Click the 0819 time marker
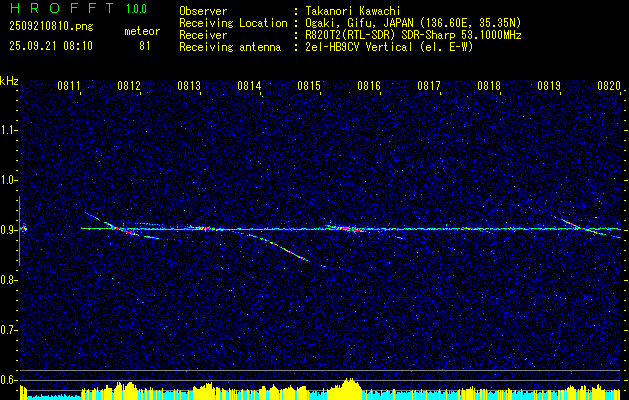 click(x=549, y=85)
